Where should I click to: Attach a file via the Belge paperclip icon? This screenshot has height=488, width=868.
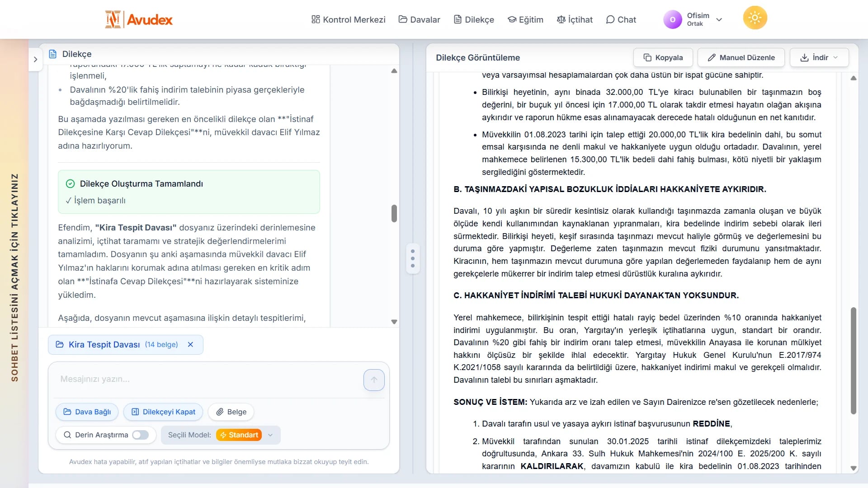[x=220, y=412]
